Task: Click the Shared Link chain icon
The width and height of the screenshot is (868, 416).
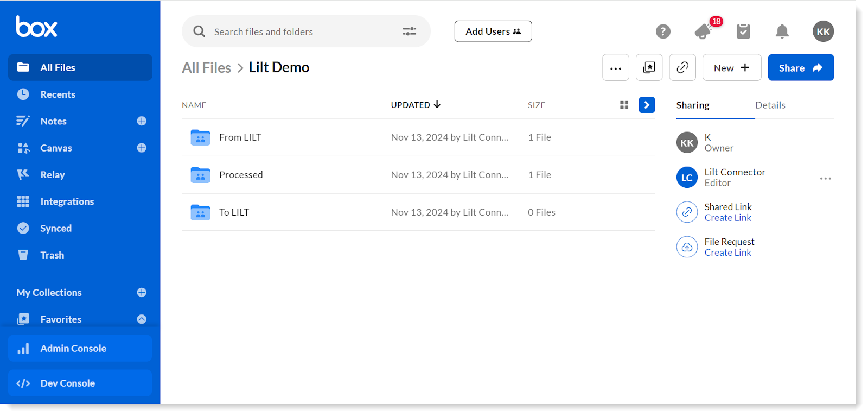Action: click(x=687, y=212)
